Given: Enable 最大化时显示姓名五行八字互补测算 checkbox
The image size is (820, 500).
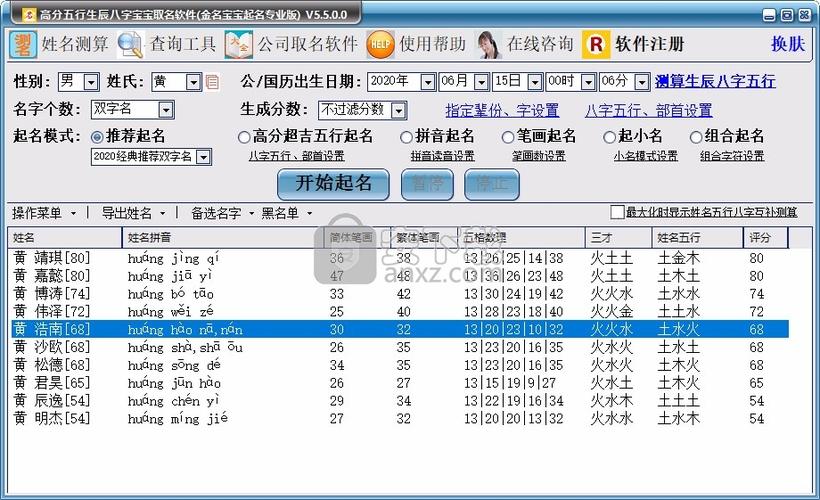Looking at the screenshot, I should tap(617, 212).
